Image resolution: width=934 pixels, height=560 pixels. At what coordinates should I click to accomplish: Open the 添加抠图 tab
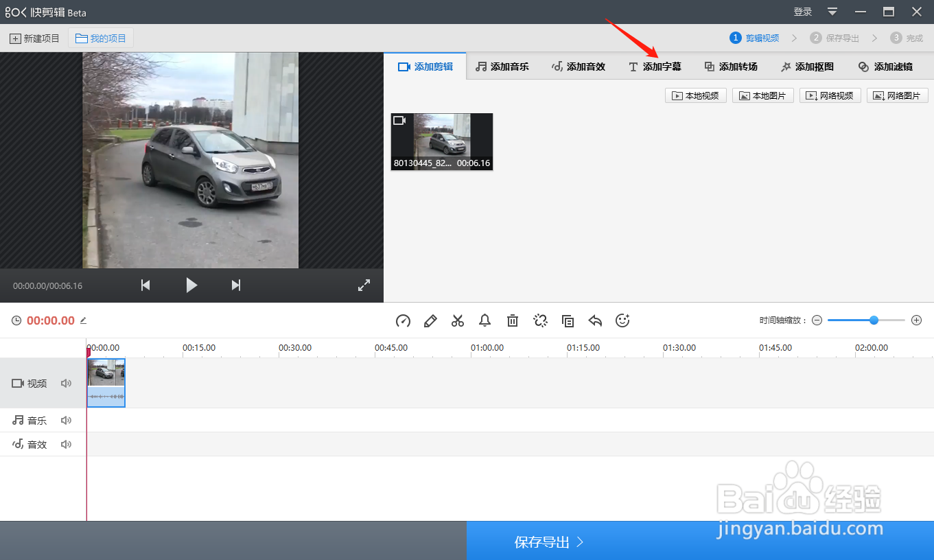[x=807, y=67]
